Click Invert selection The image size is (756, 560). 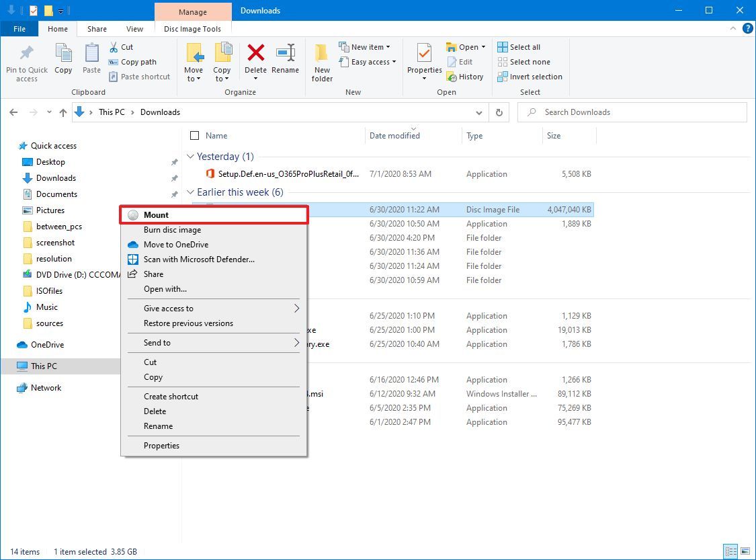tap(530, 77)
